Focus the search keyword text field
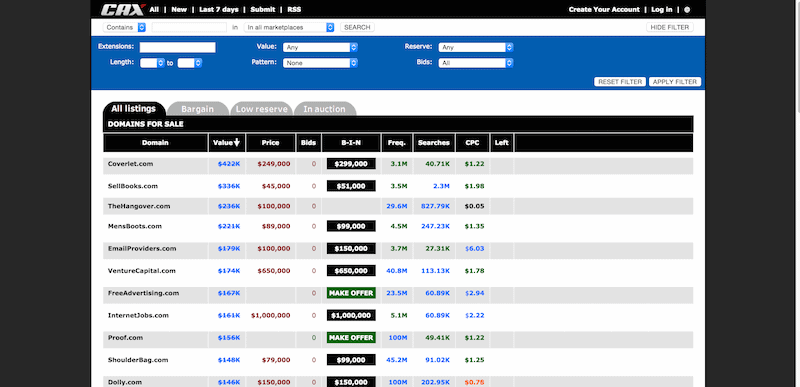This screenshot has width=800, height=387. 189,27
